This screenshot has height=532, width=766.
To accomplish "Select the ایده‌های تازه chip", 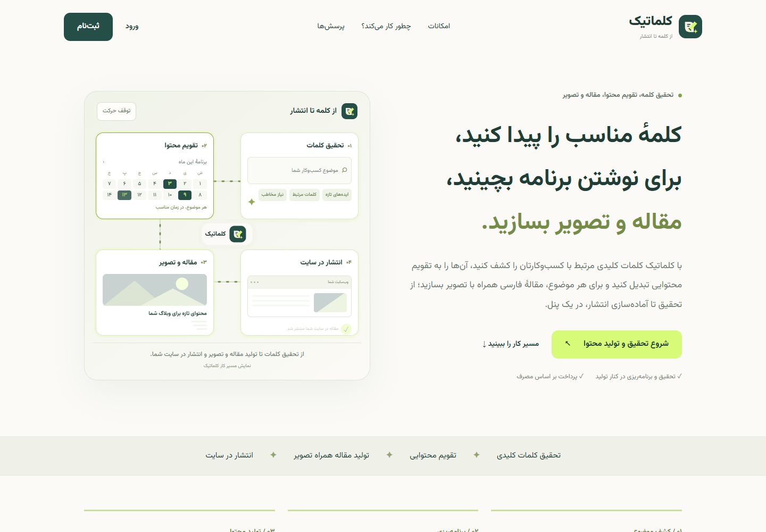I will click(337, 195).
